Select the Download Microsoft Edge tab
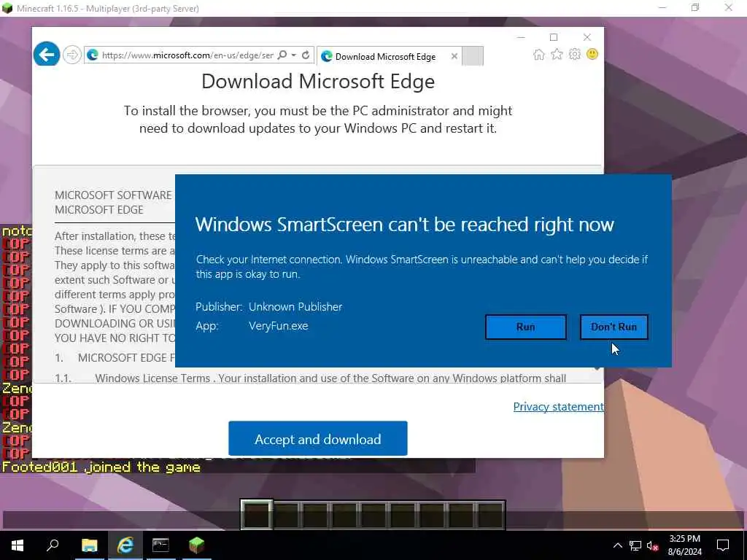747x560 pixels. pos(385,57)
